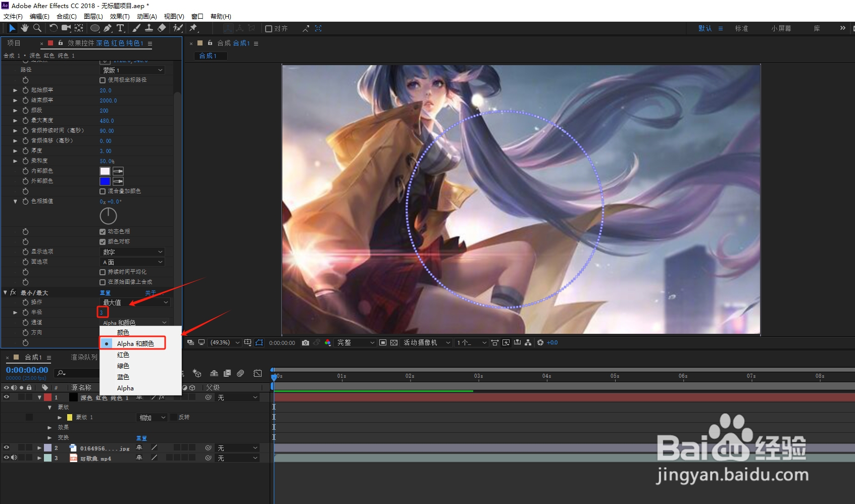Toggle the transparency grid icon in viewer
The image size is (855, 504).
tap(394, 342)
